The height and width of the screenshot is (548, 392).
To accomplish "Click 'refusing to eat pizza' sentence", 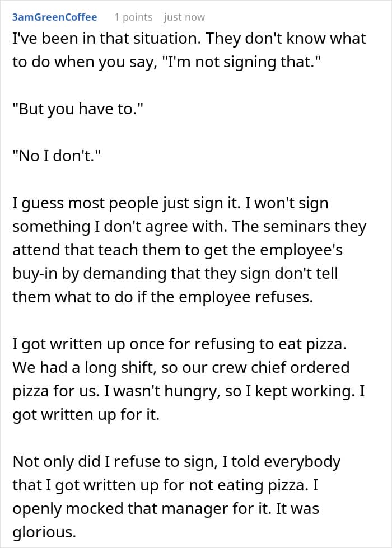I will [x=179, y=344].
